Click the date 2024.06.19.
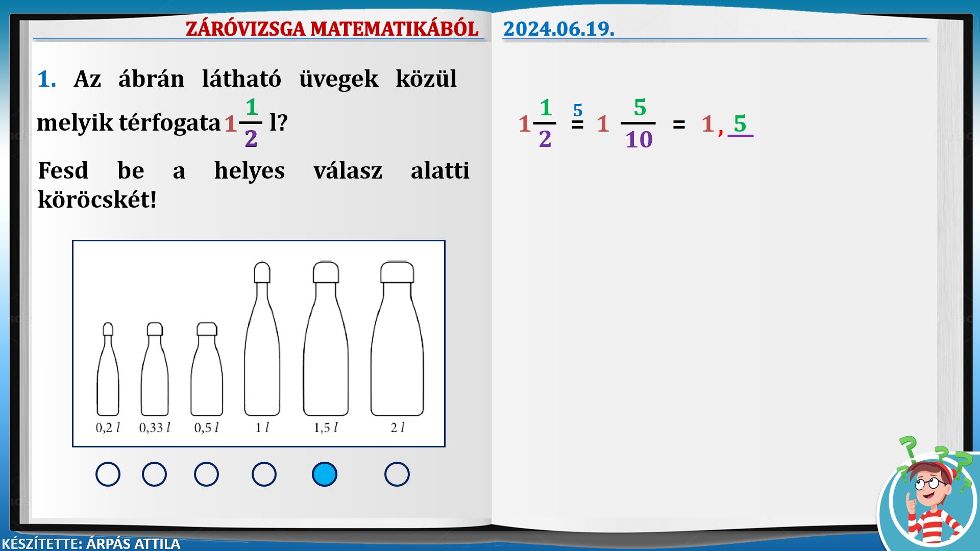The width and height of the screenshot is (980, 551). click(x=558, y=29)
